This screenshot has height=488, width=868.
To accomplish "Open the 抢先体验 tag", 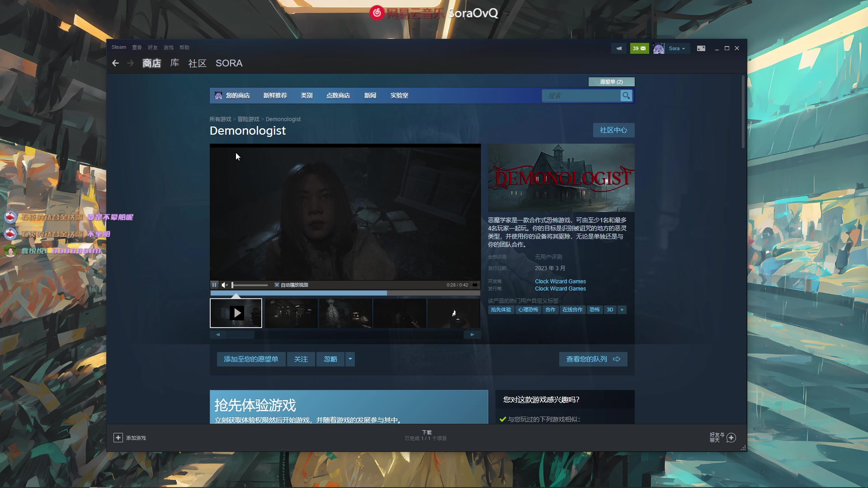I will tap(501, 310).
